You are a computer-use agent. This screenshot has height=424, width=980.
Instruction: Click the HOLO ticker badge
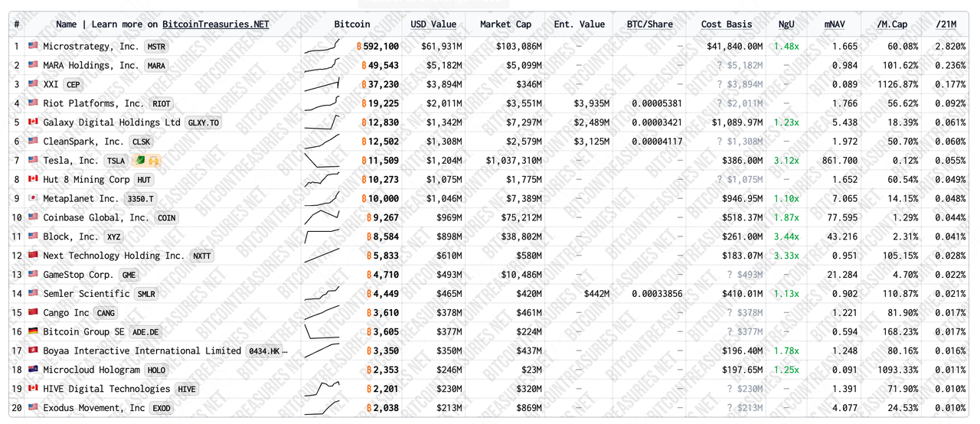click(x=156, y=370)
